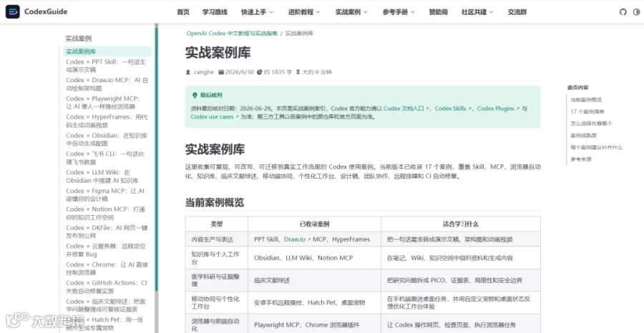644x333 pixels.
Task: Open sidebar item Codex × HyperFrames
Action: coord(107,121)
